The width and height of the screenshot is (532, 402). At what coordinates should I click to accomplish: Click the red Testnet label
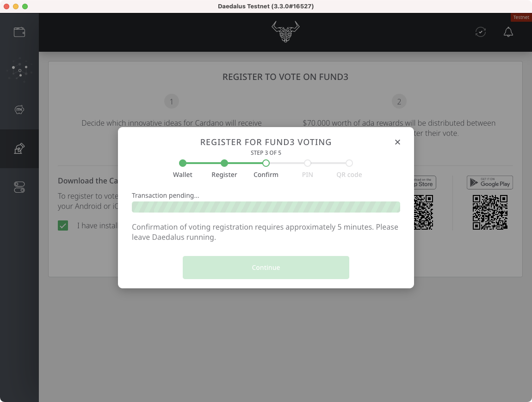[x=521, y=17]
